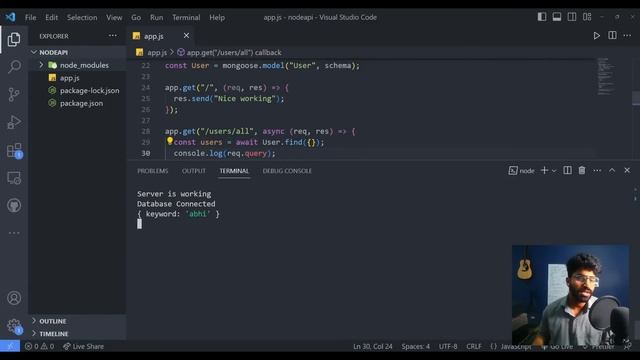Click Ln 30, Col 24 go to line
Image resolution: width=640 pixels, height=360 pixels.
pyautogui.click(x=373, y=346)
